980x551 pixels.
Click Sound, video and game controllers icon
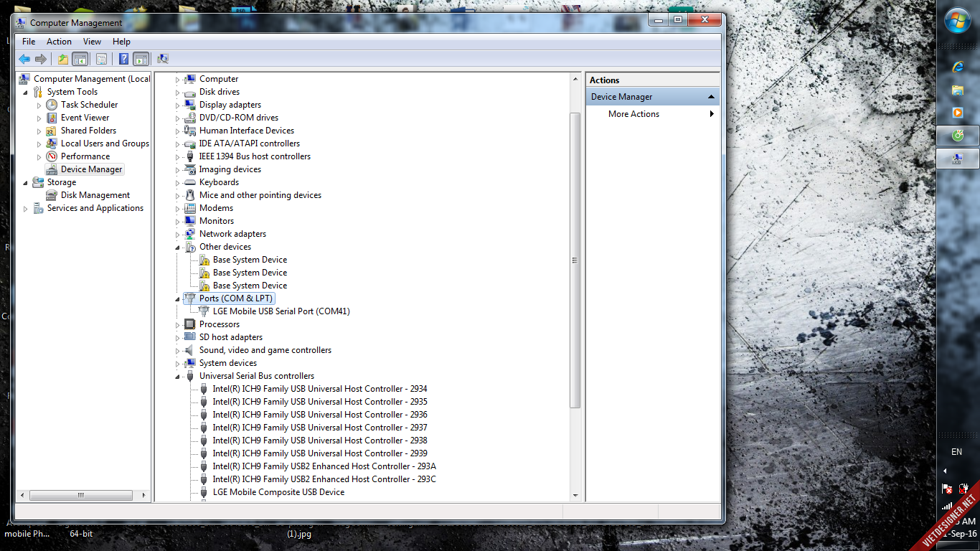pos(190,350)
